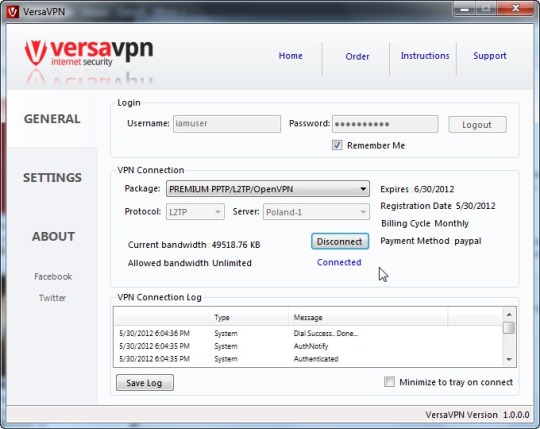Image resolution: width=540 pixels, height=429 pixels.
Task: Open the Protocol L2TP dropdown
Action: click(x=195, y=212)
